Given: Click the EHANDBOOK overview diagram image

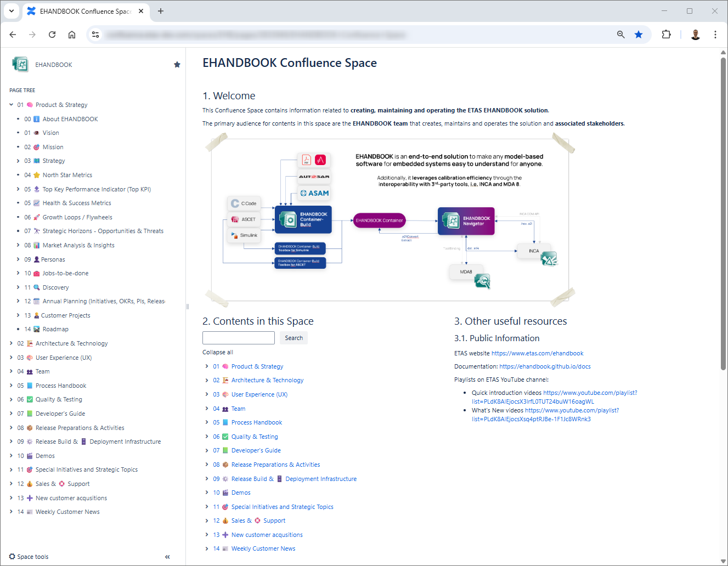Looking at the screenshot, I should [x=390, y=219].
